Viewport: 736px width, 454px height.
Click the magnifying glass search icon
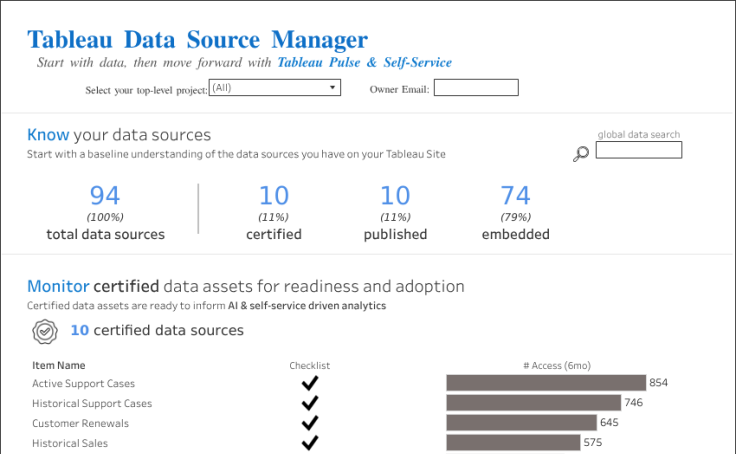click(581, 154)
